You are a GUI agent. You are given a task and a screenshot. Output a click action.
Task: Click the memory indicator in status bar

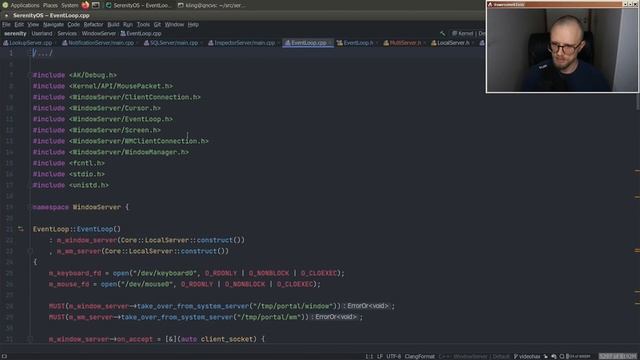click(x=618, y=356)
